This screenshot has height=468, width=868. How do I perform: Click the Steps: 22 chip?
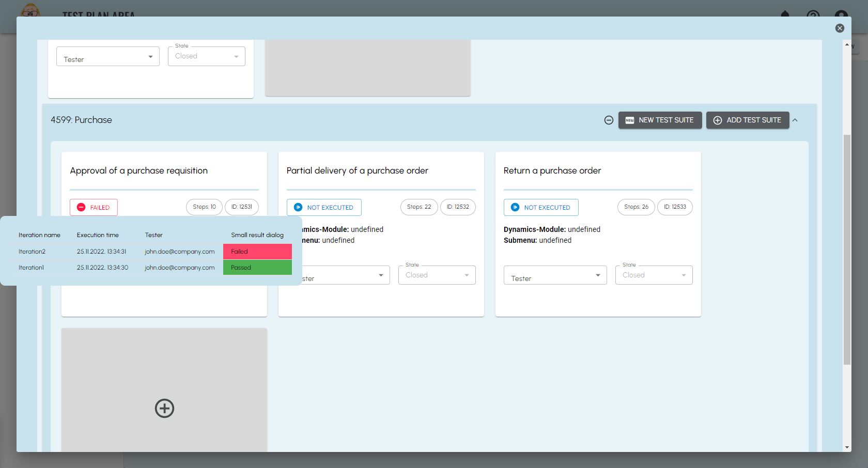coord(419,207)
